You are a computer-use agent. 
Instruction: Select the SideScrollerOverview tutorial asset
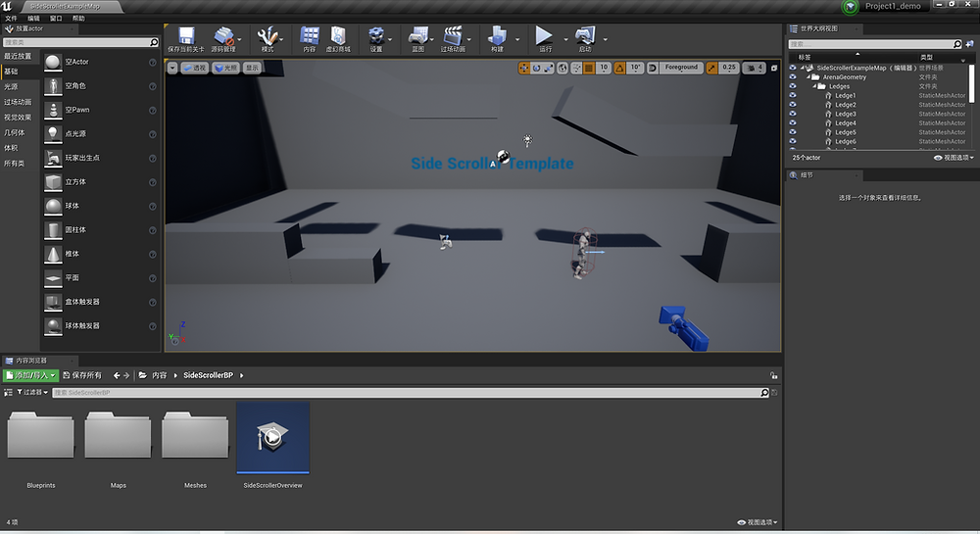pyautogui.click(x=272, y=445)
